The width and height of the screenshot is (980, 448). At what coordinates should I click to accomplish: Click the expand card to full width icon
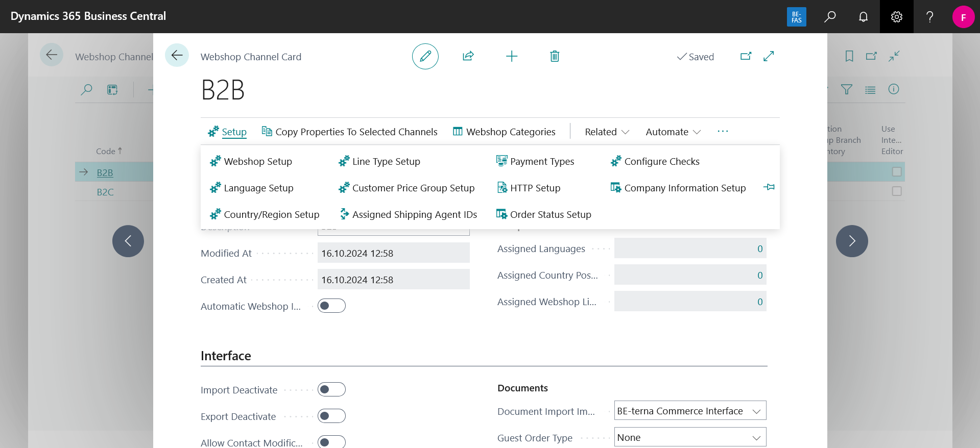coord(769,56)
